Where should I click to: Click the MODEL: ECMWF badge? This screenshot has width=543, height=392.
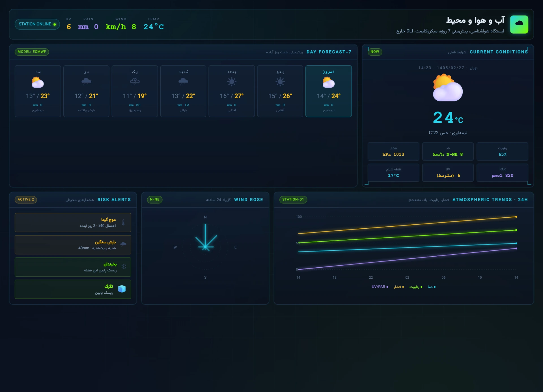point(32,52)
